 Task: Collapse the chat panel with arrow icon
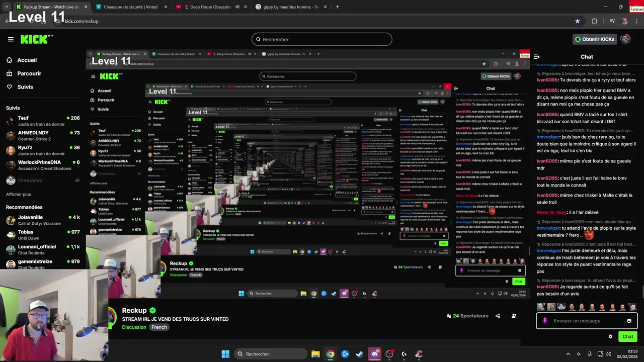pyautogui.click(x=536, y=57)
